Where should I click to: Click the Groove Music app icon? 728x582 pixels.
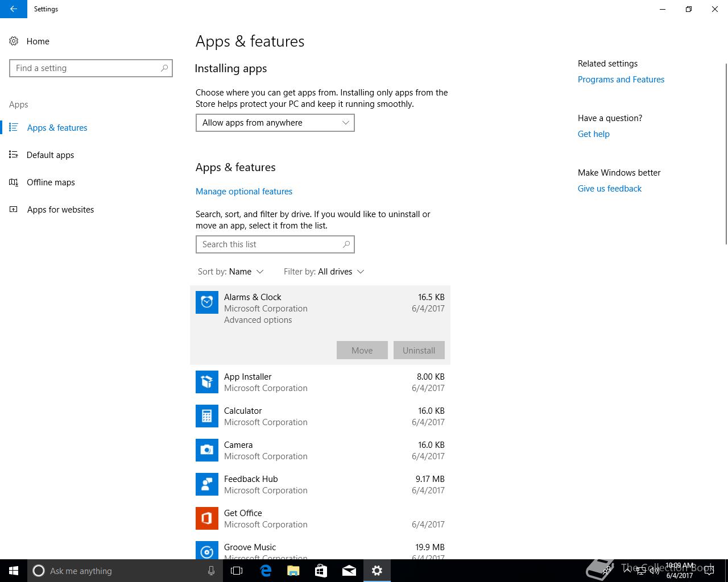tap(207, 550)
